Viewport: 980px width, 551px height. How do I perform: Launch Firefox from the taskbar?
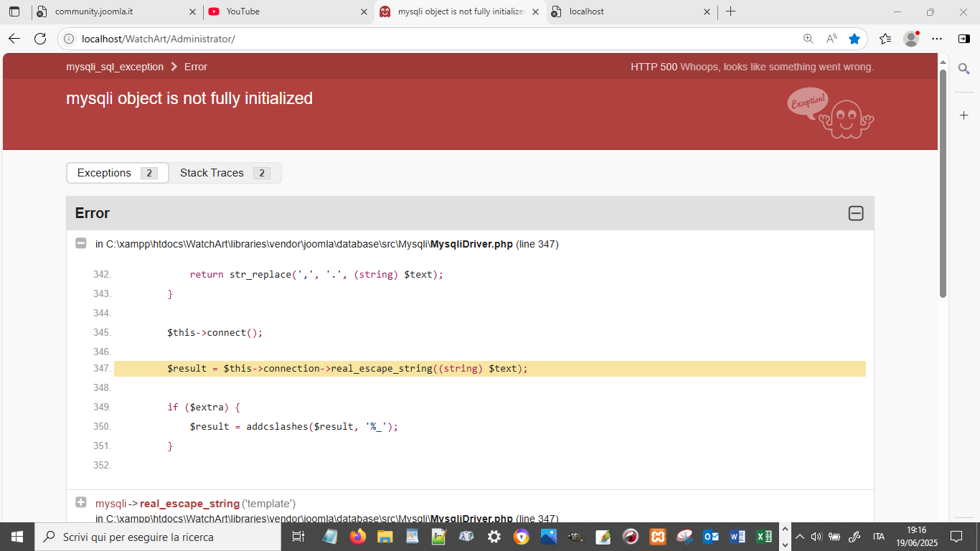point(357,537)
